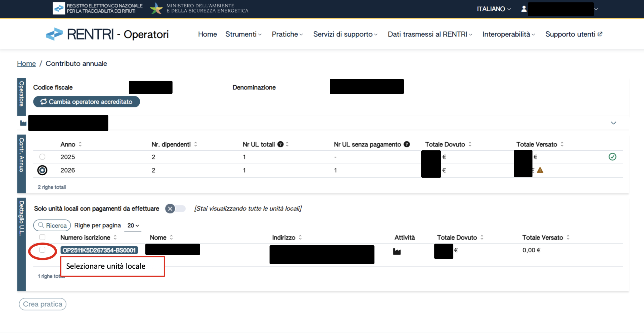644x333 pixels.
Task: Click the Ricerca search button
Action: [x=52, y=225]
